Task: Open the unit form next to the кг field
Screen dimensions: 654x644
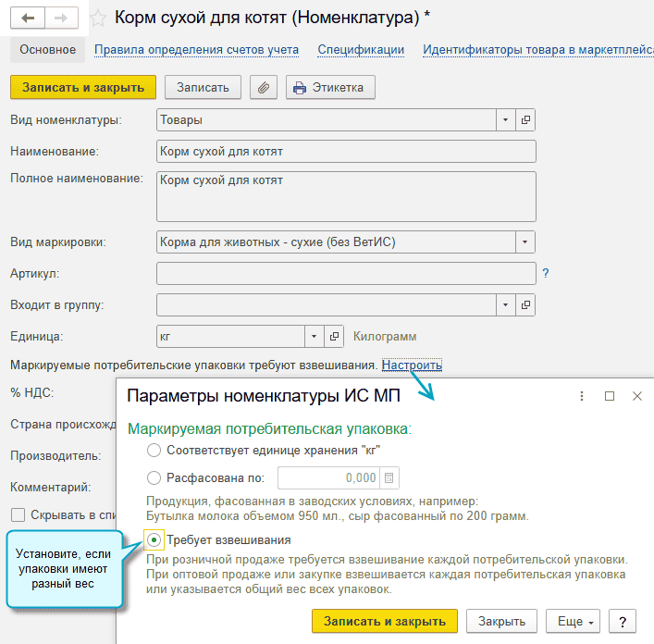Action: [x=335, y=337]
